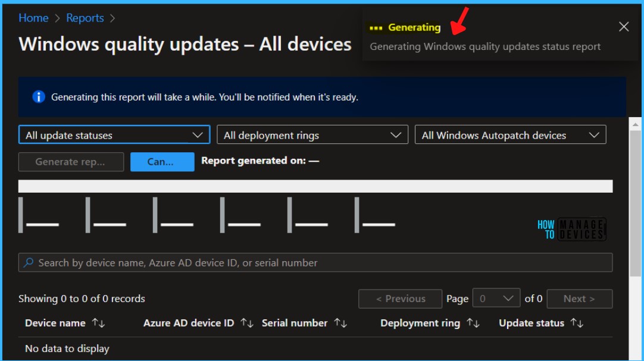Click the Update status column header

pyautogui.click(x=532, y=324)
